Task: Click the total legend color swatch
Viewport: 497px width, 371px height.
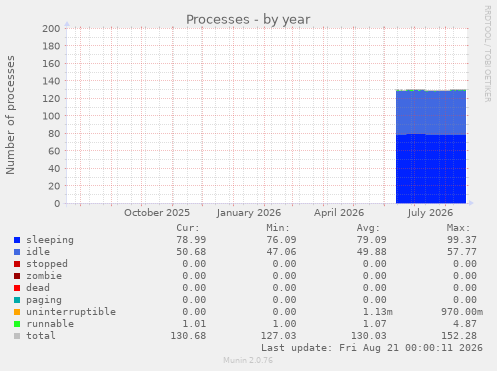Action: (17, 336)
